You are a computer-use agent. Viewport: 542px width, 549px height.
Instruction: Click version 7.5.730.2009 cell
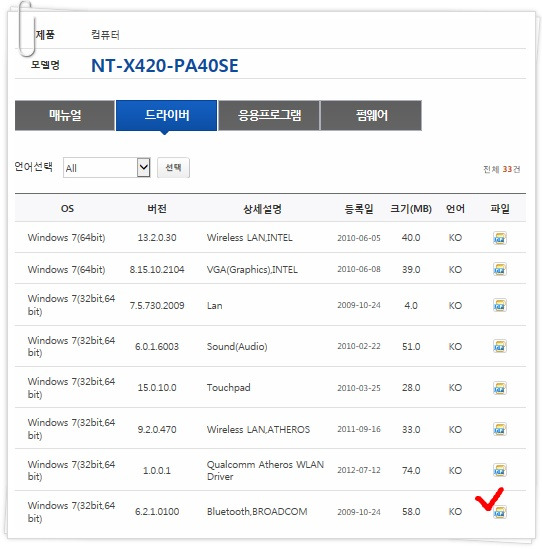click(157, 305)
